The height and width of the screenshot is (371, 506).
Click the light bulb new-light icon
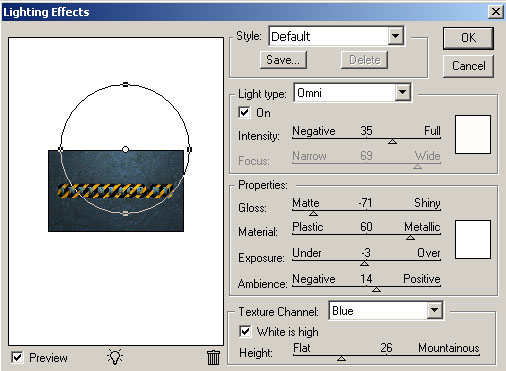click(115, 357)
